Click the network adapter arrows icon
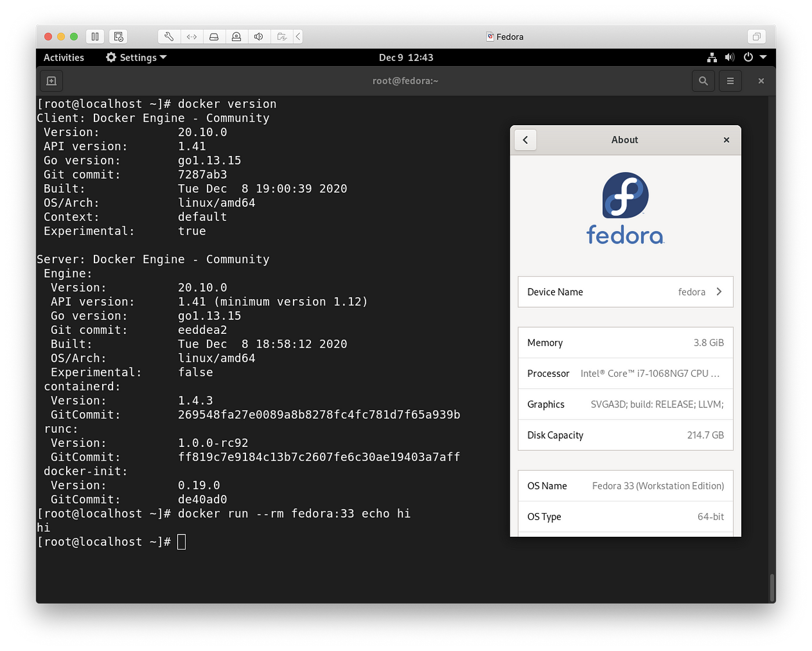 pos(192,37)
